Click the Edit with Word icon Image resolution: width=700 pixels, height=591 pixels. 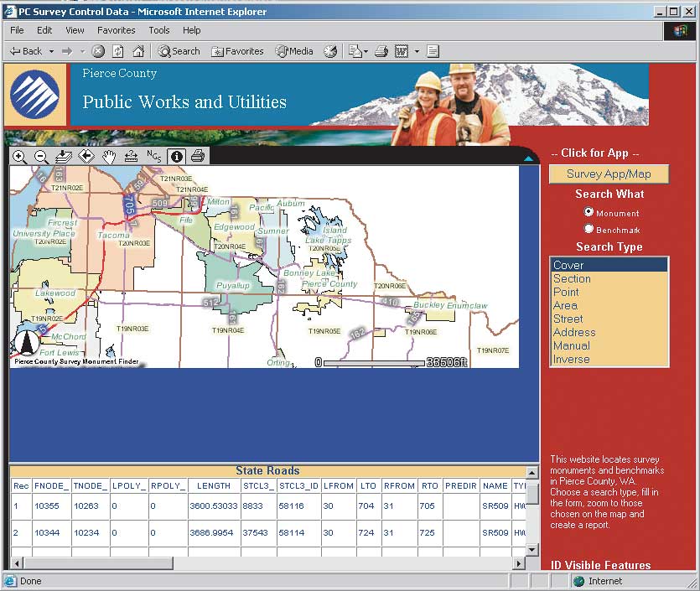402,52
